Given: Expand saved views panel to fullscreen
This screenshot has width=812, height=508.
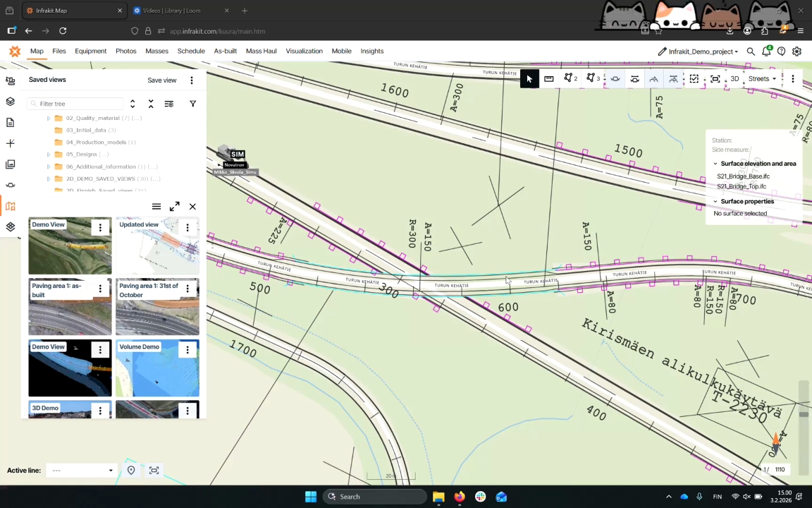Looking at the screenshot, I should click(174, 207).
